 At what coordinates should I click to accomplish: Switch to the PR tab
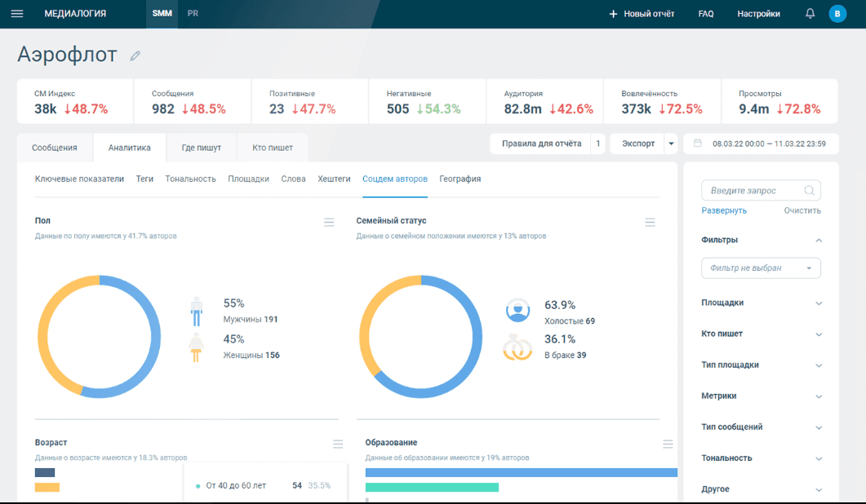(x=193, y=14)
